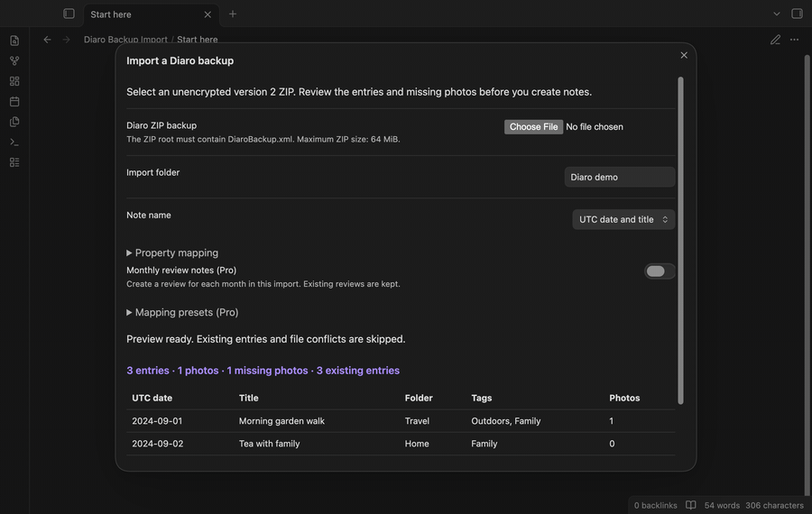
Task: Open canvas icon in left ribbon
Action: point(14,81)
